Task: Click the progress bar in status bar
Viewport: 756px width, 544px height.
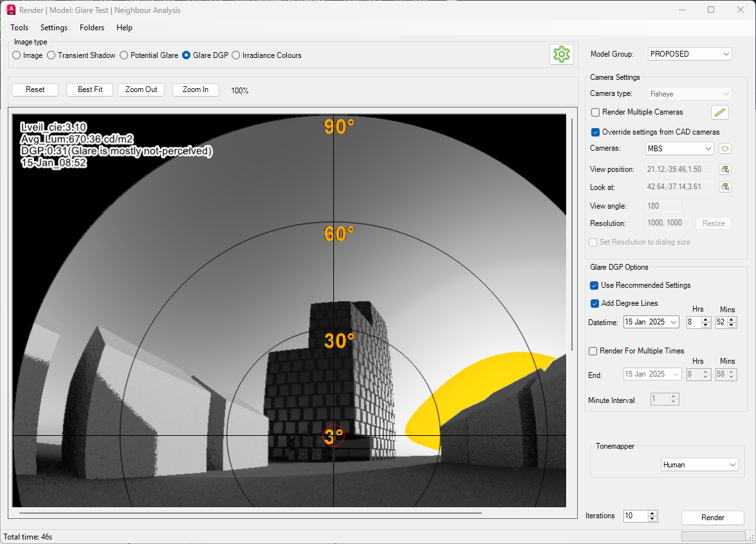Action: [713, 536]
